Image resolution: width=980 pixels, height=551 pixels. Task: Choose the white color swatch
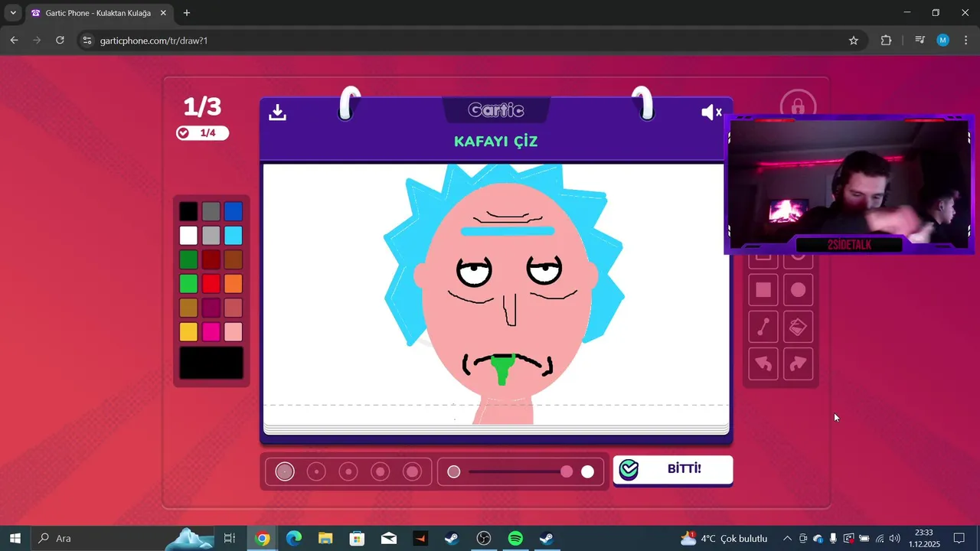(x=188, y=235)
